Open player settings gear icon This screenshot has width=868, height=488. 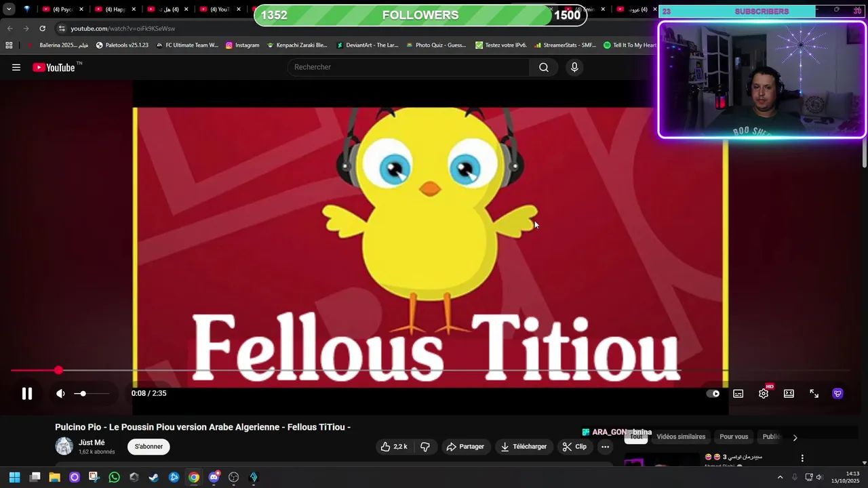(764, 393)
